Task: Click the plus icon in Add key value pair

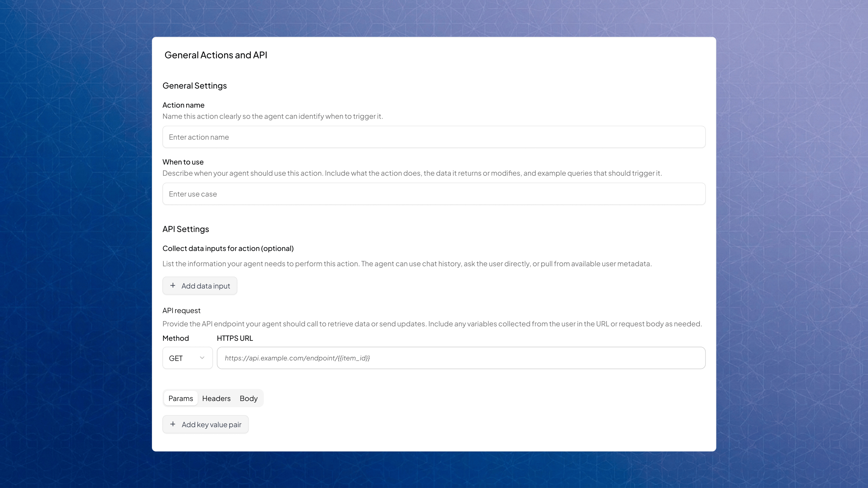Action: coord(172,424)
